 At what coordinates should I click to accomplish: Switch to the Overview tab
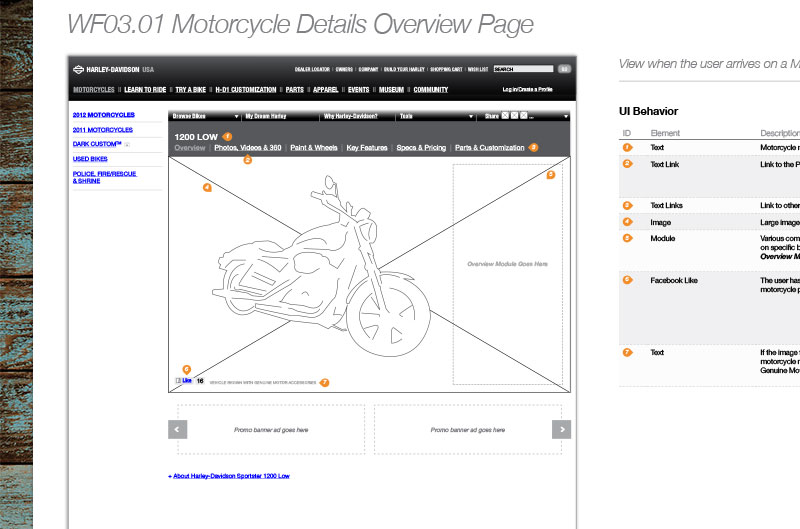click(x=190, y=147)
